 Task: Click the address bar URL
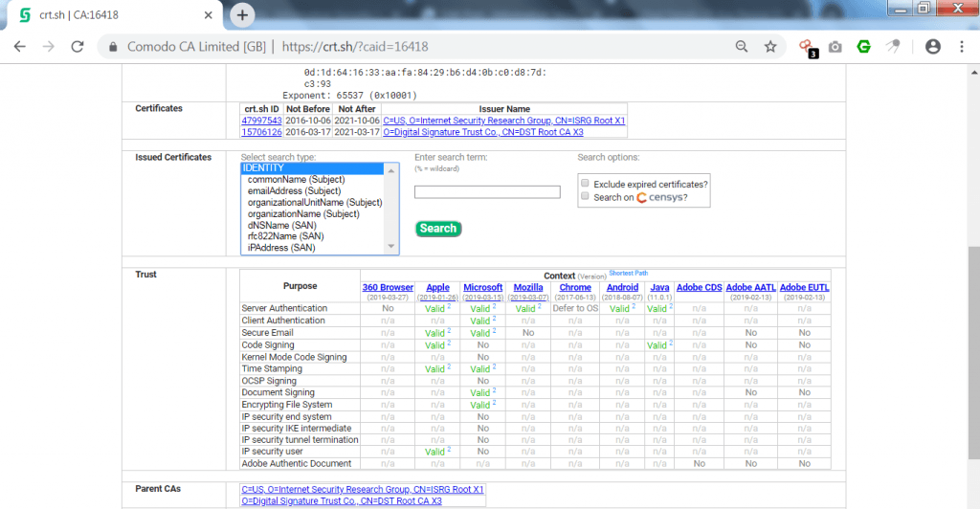pos(355,47)
